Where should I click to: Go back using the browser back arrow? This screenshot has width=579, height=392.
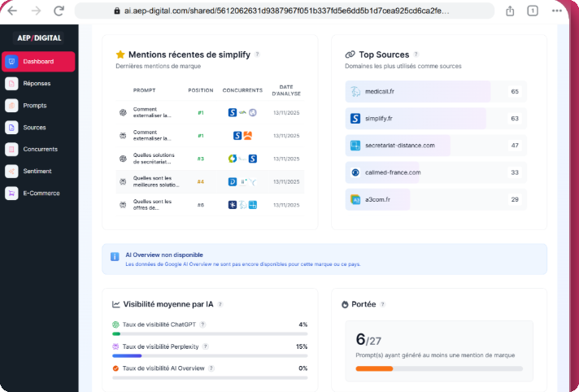12,11
